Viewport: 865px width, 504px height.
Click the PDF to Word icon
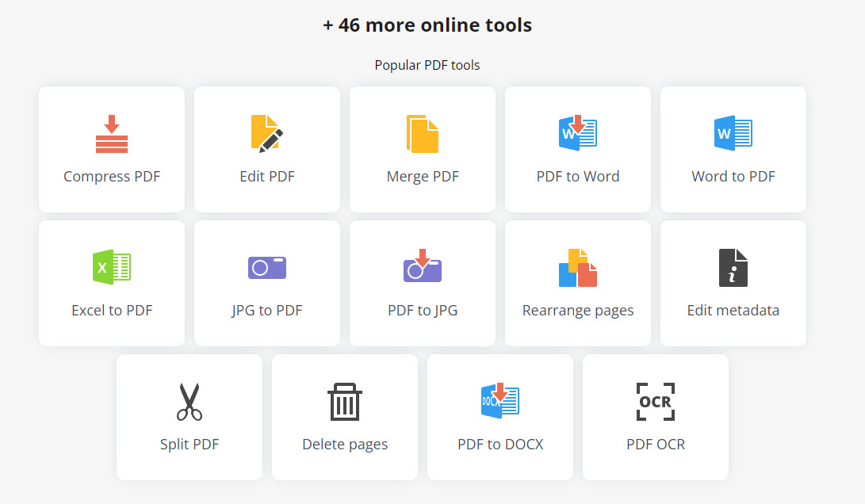pos(577,133)
